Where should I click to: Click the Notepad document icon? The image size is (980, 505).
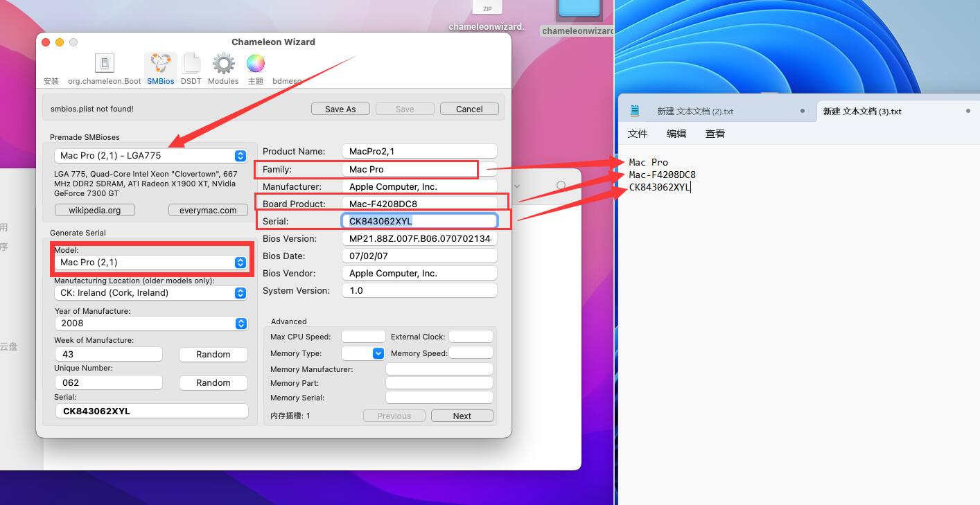635,111
